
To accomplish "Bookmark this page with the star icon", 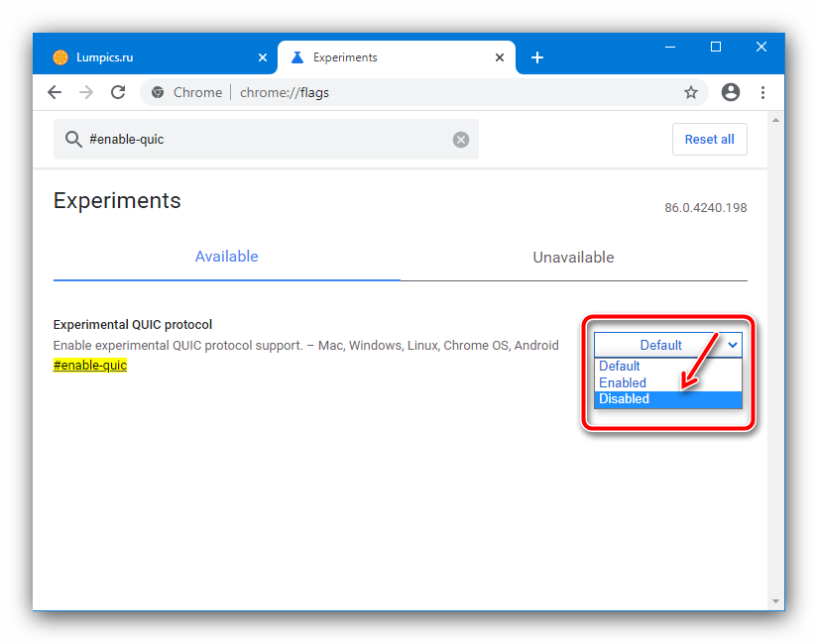I will [691, 92].
